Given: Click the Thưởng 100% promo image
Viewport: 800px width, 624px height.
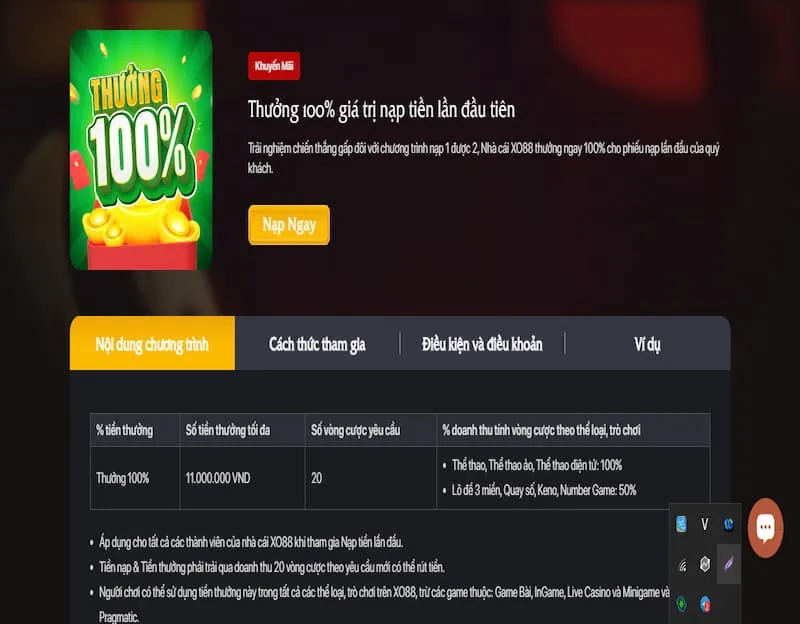Looking at the screenshot, I should pos(141,150).
